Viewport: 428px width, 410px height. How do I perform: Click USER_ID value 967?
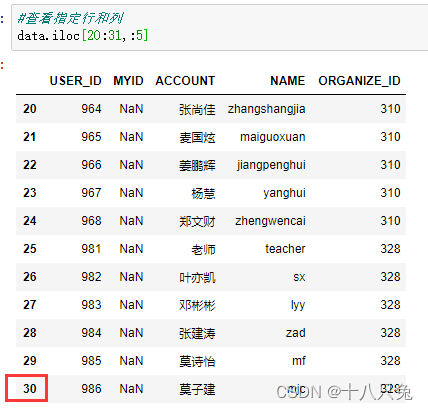coord(91,193)
